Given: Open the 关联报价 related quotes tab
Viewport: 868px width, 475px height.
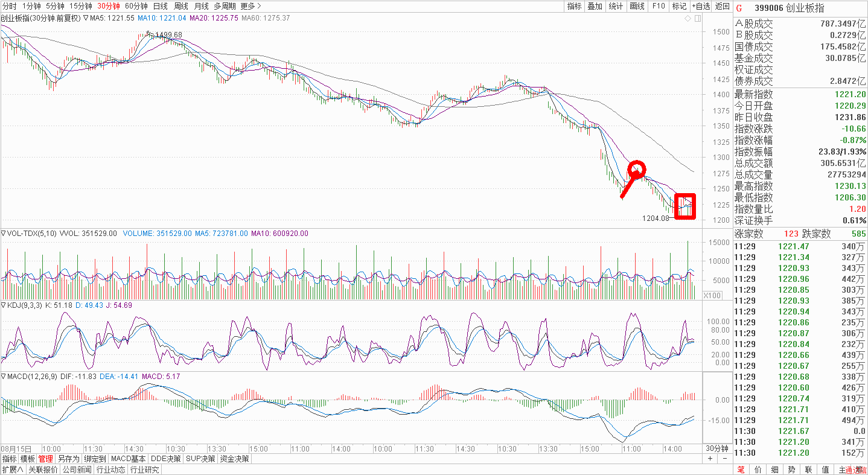Looking at the screenshot, I should [x=42, y=470].
